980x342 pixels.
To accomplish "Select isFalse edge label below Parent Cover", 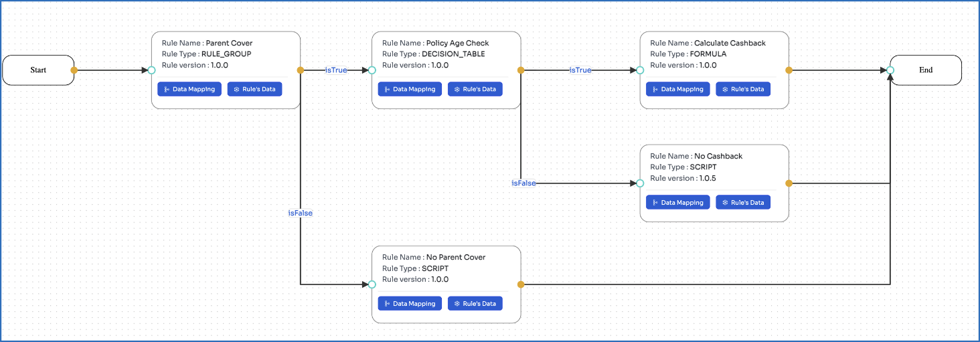I will click(x=301, y=213).
